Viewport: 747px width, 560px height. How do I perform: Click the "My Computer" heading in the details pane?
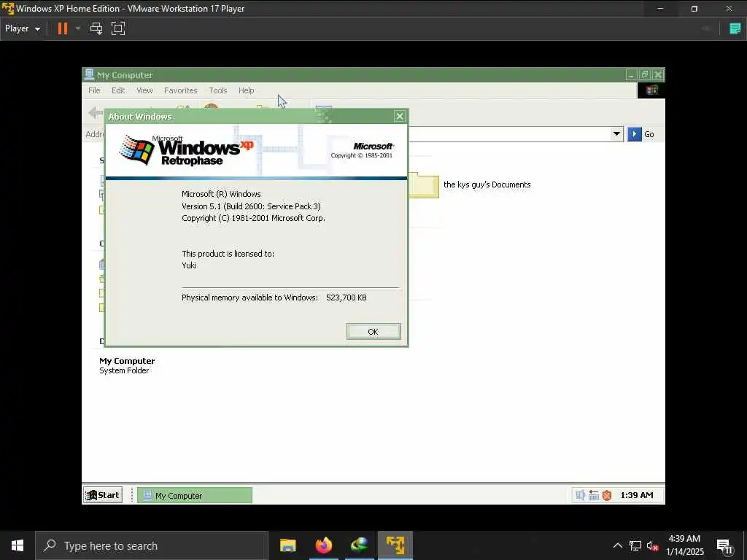(x=127, y=361)
